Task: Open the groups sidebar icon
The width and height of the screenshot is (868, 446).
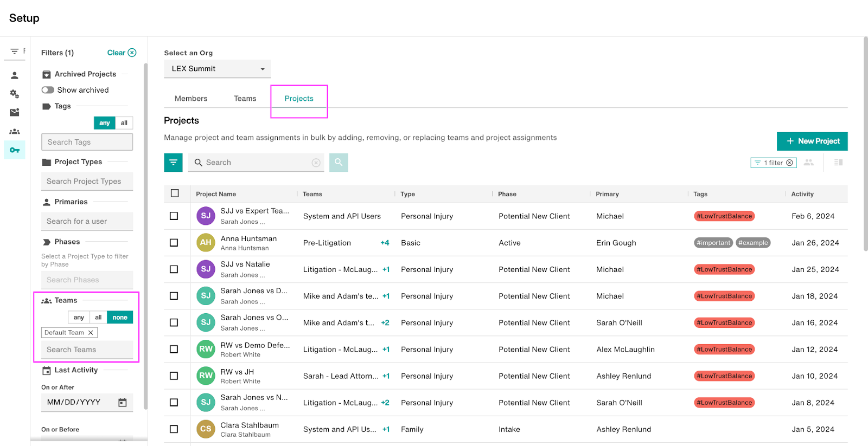Action: [15, 131]
